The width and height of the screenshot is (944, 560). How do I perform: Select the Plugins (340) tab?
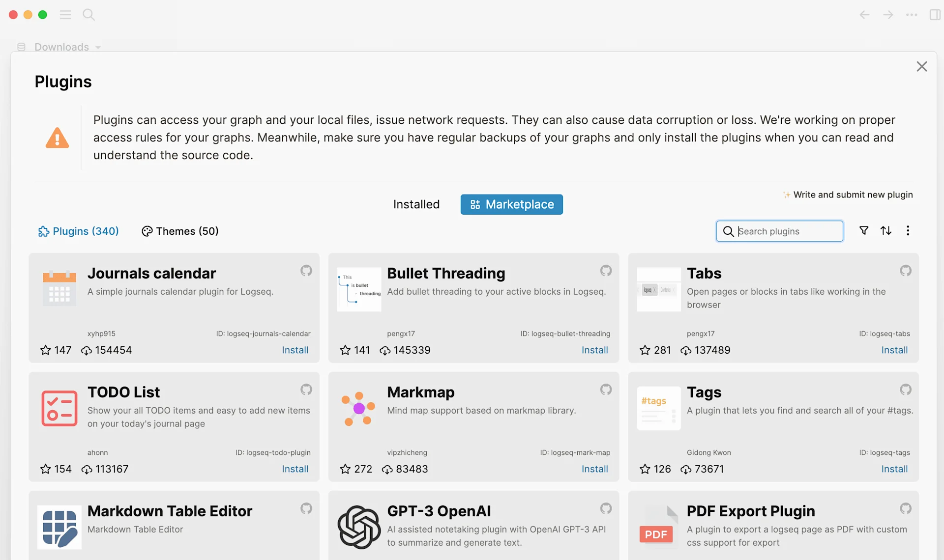pos(79,231)
